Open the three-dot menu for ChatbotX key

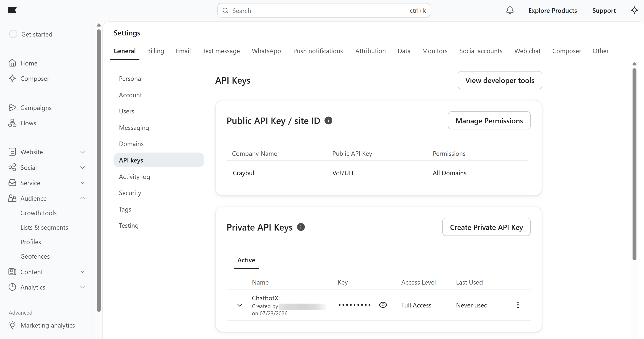[518, 305]
